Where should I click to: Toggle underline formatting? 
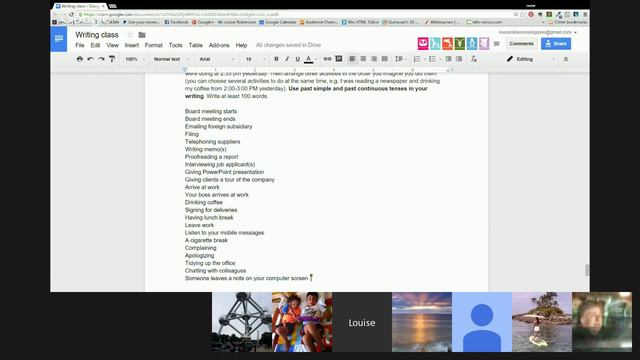pyautogui.click(x=298, y=59)
